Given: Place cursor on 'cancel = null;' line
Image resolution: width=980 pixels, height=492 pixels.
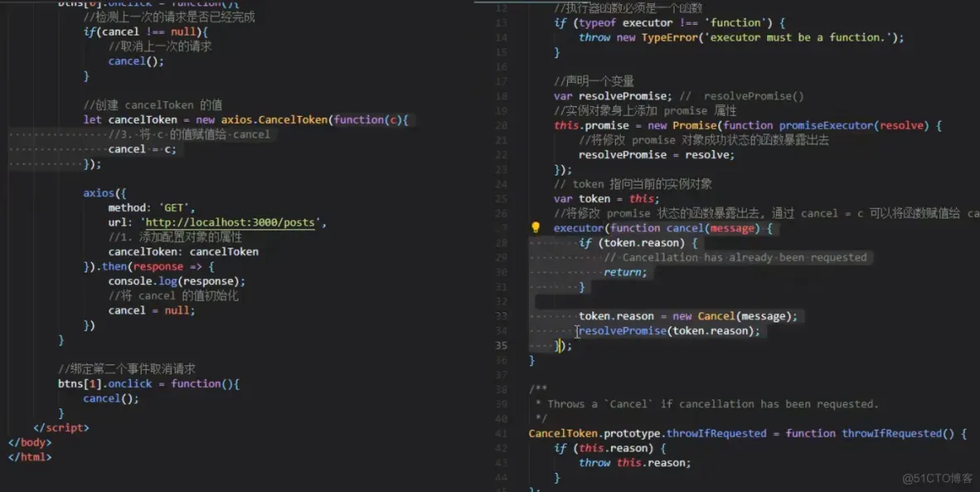Looking at the screenshot, I should click(x=151, y=311).
